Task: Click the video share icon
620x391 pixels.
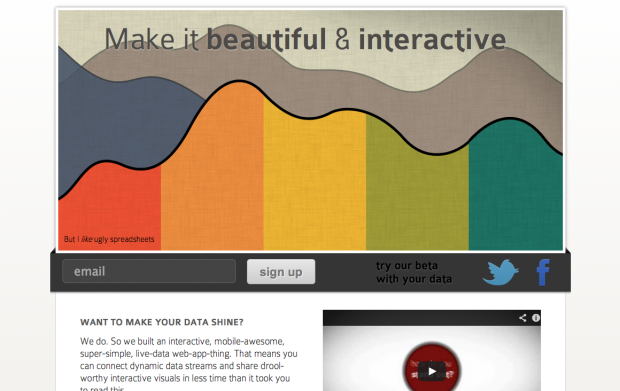Action: [523, 318]
